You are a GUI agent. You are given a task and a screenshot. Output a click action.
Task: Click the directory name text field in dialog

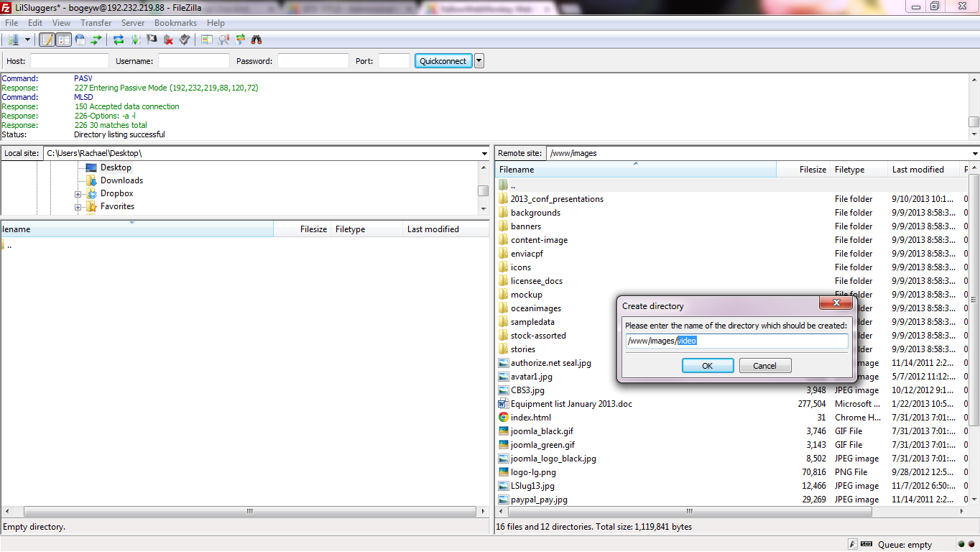[x=736, y=341]
